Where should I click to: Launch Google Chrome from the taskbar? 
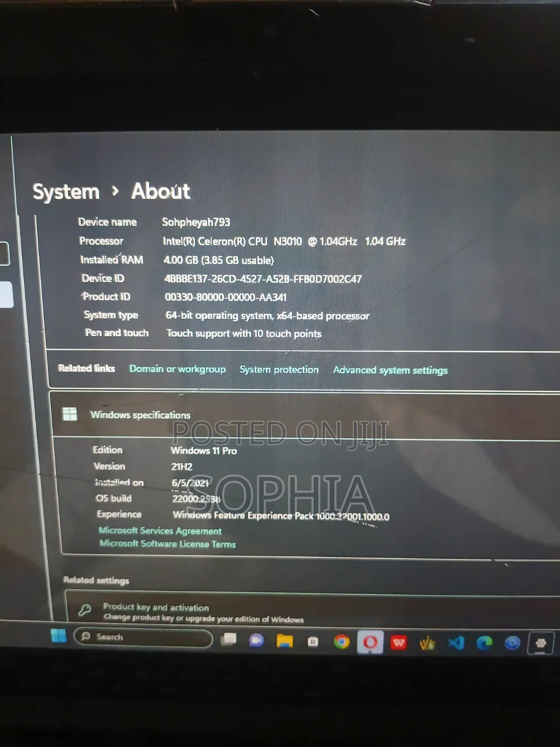[342, 642]
